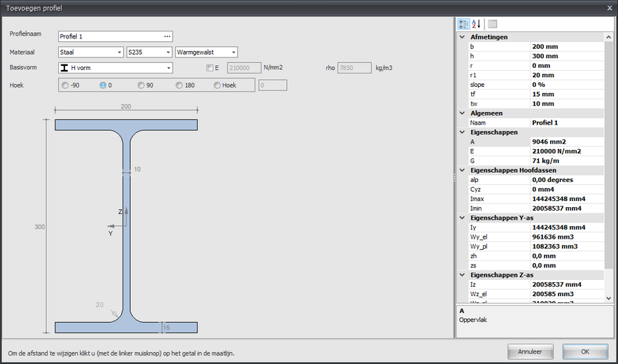Click the 20 radius dimension in drawing

[x=99, y=304]
